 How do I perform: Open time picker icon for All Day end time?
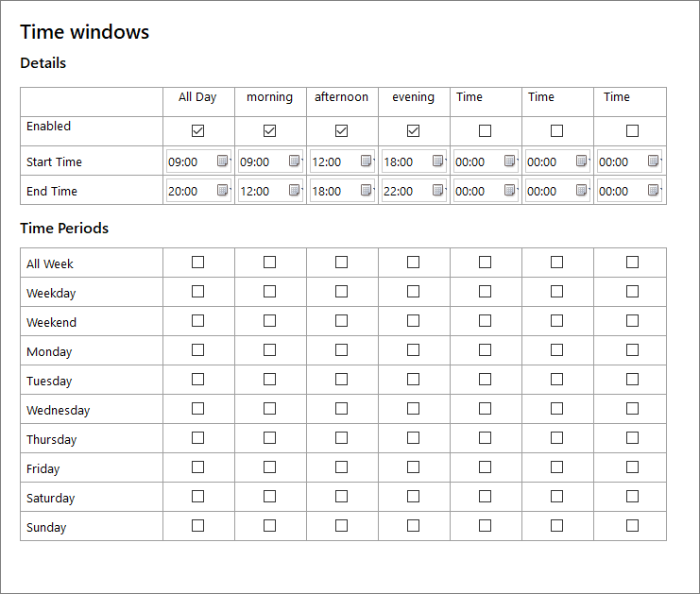click(x=222, y=190)
